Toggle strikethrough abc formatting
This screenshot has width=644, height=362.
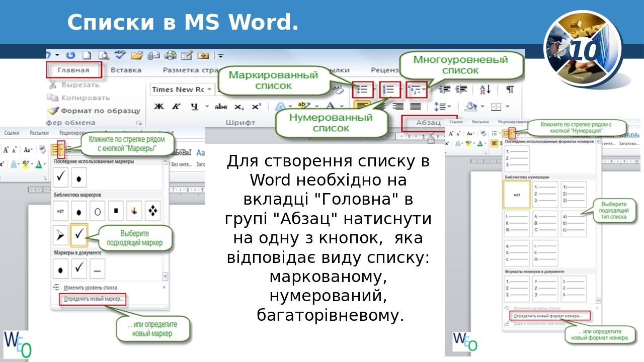point(221,107)
